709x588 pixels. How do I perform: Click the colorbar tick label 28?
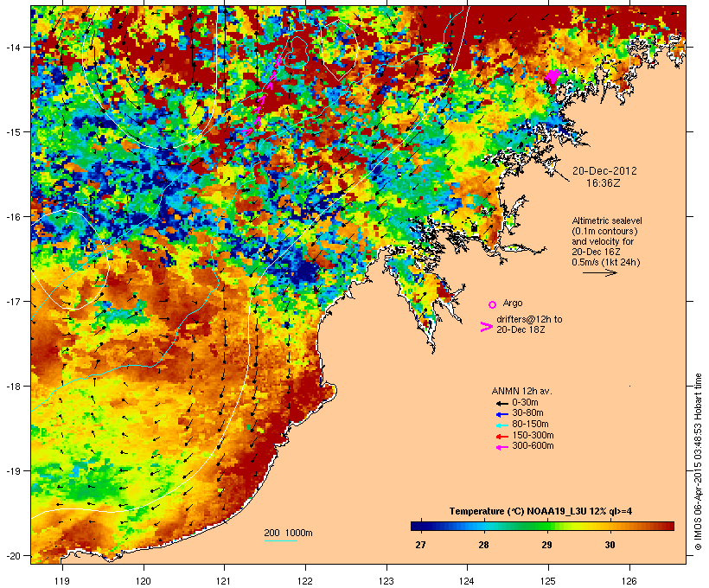(484, 545)
